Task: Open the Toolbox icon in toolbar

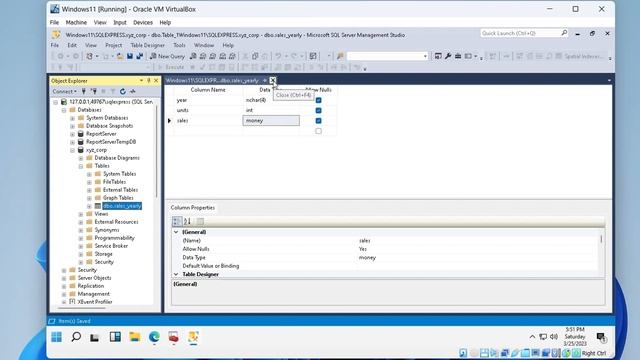Action: click(x=458, y=56)
